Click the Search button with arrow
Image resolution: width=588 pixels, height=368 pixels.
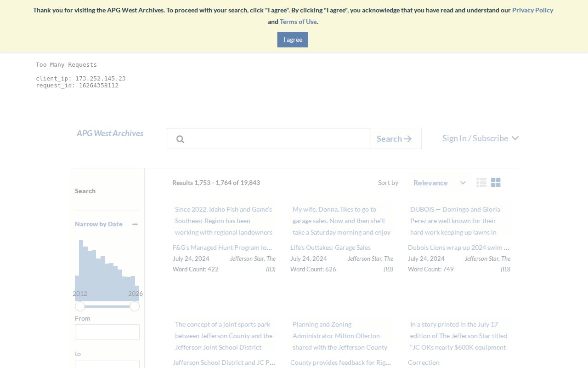395,138
